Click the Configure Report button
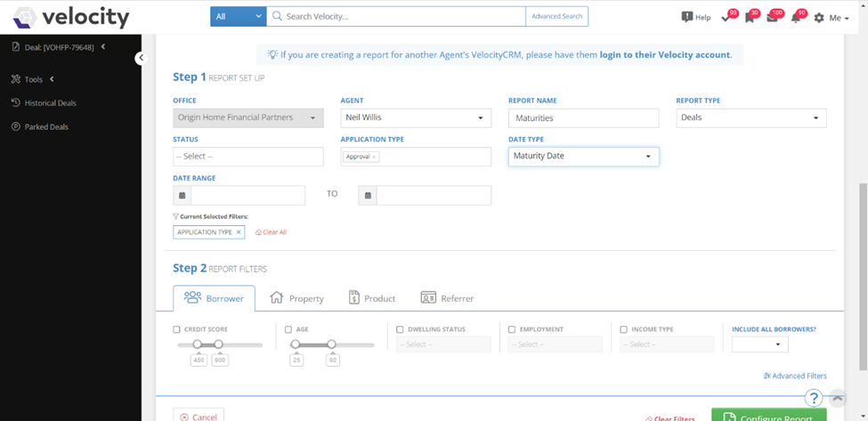868x421 pixels. point(769,415)
